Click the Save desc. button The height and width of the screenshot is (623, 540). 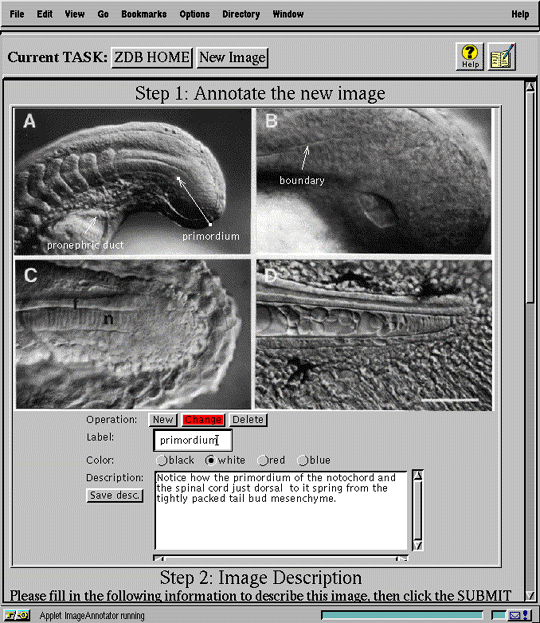pyautogui.click(x=114, y=495)
